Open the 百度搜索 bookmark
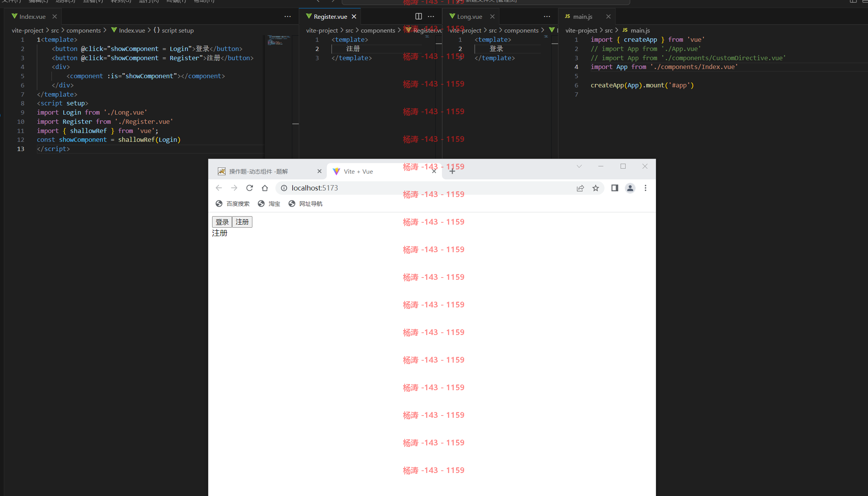This screenshot has height=496, width=868. (x=232, y=204)
